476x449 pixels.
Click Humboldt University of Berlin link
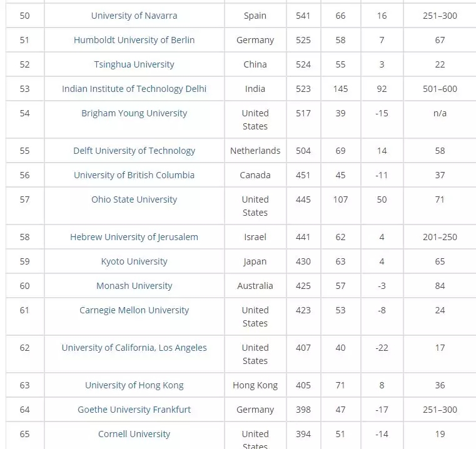pyautogui.click(x=134, y=40)
